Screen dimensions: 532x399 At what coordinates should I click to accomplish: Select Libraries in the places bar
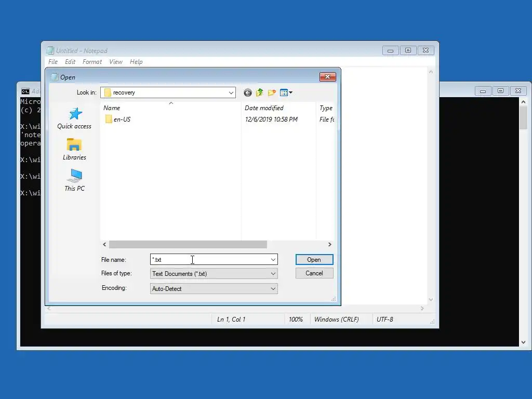pyautogui.click(x=74, y=149)
